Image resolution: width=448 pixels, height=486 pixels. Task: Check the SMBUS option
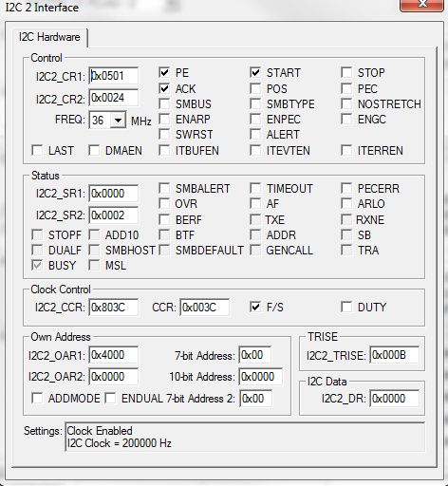[x=164, y=103]
